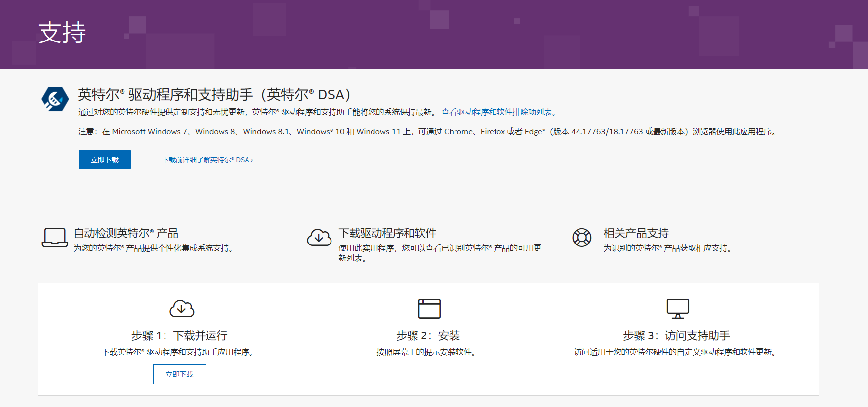Click the blue 立即下载 button

[105, 160]
